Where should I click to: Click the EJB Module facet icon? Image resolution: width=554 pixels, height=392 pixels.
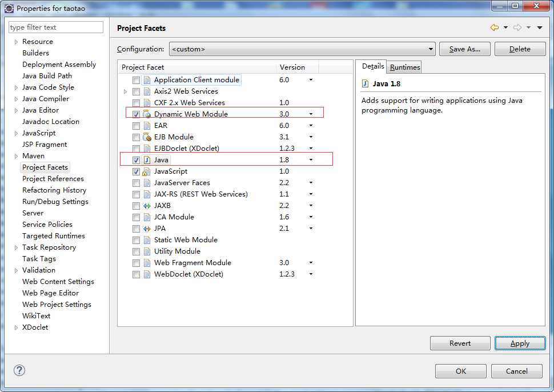147,137
